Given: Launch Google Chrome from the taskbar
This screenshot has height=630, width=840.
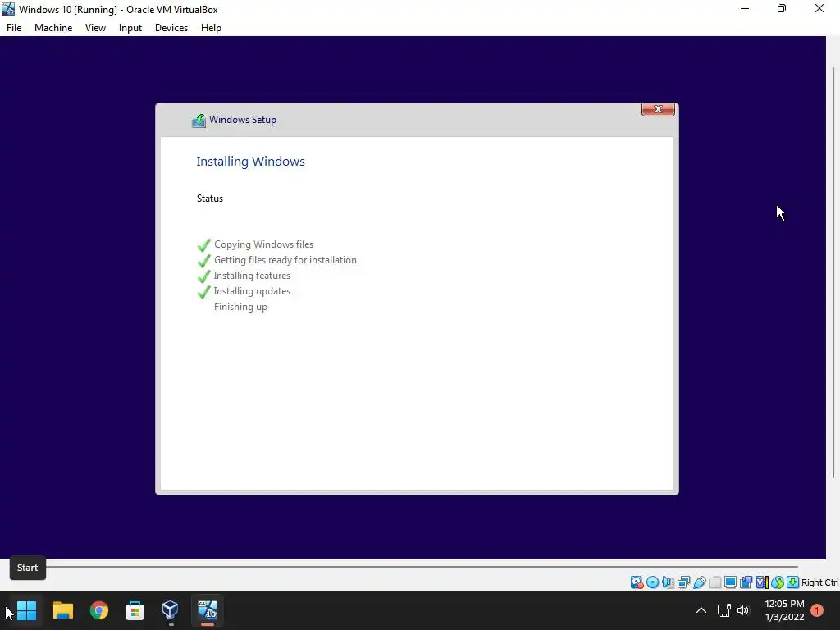Looking at the screenshot, I should (99, 610).
